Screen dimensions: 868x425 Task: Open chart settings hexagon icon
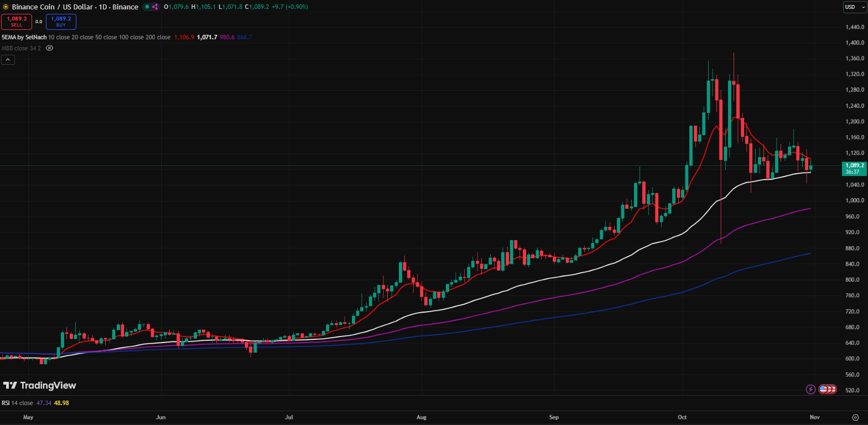point(855,417)
